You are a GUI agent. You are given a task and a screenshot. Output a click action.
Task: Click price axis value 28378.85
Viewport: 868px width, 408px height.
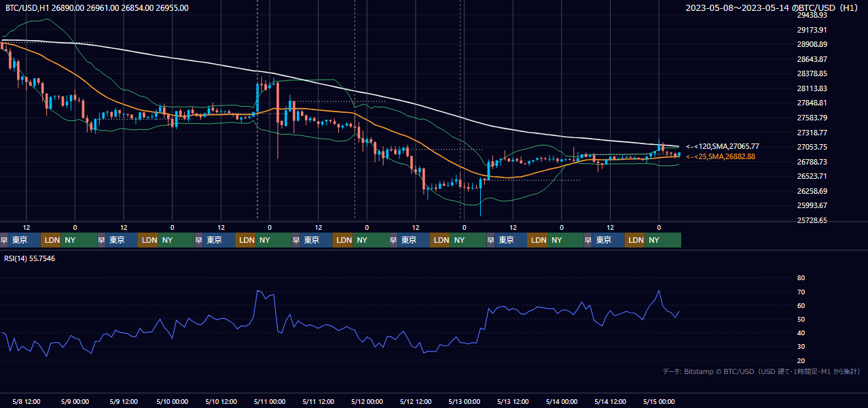[x=812, y=73]
